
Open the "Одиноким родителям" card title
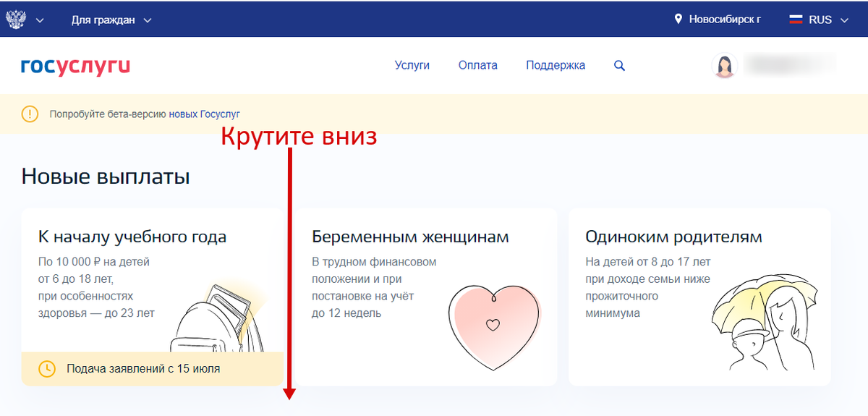click(673, 237)
